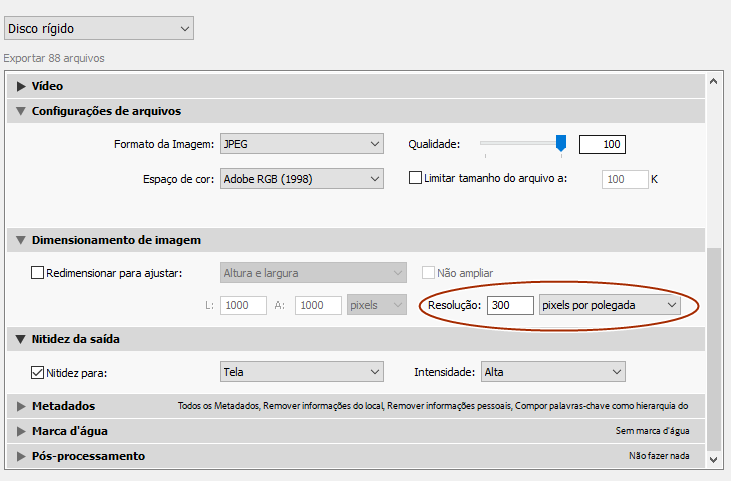Screen dimensions: 731x481
Task: Open the Disco rígido export destination dropdown
Action: pyautogui.click(x=98, y=29)
